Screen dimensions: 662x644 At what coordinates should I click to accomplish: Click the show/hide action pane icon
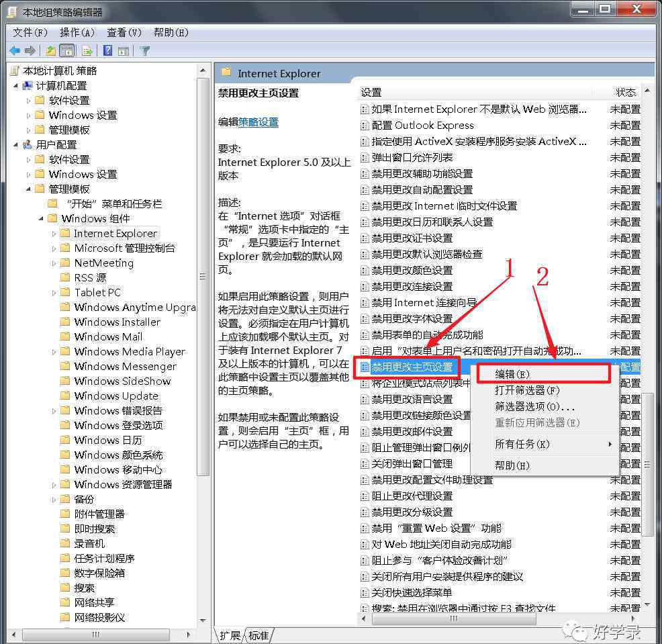click(123, 50)
